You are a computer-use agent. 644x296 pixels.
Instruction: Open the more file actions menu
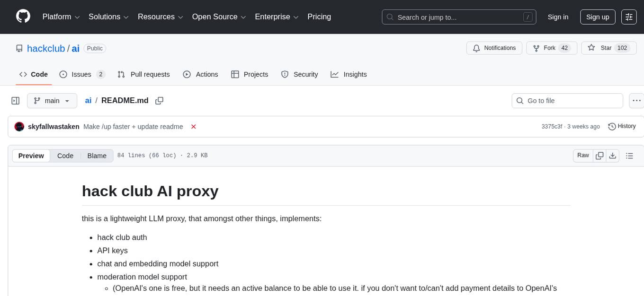pyautogui.click(x=636, y=101)
